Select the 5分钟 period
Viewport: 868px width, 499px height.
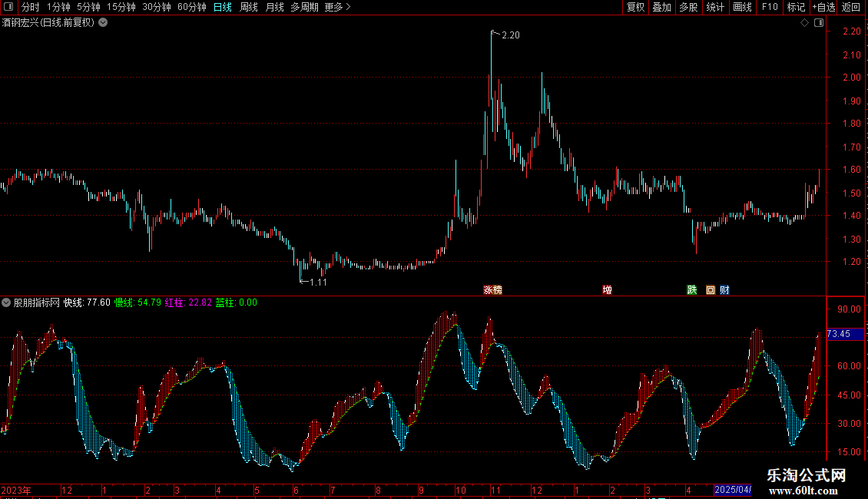[x=88, y=7]
